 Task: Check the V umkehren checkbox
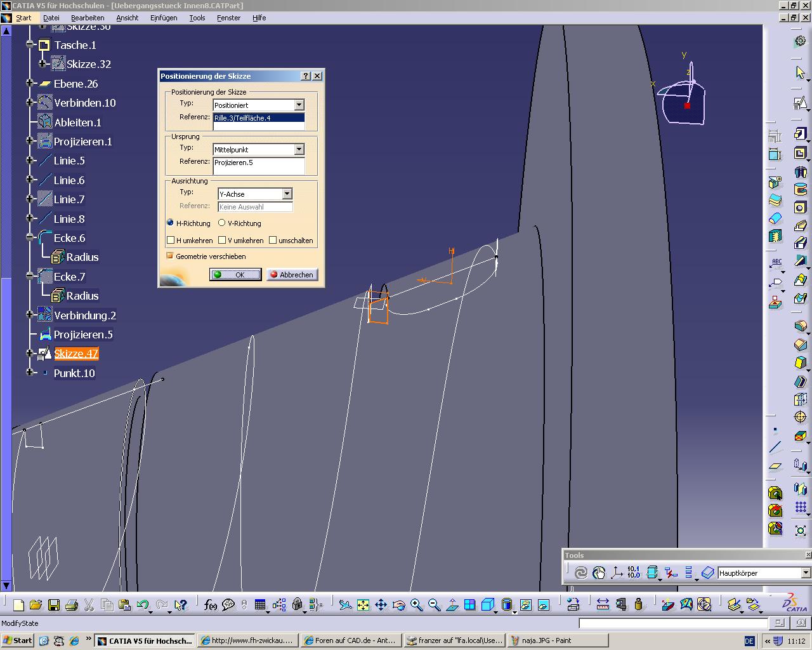pos(222,240)
